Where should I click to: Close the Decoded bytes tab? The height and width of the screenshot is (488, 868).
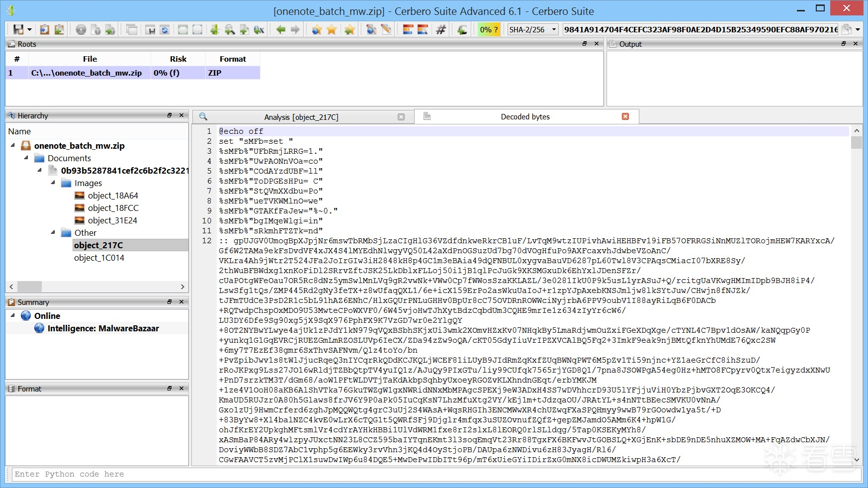(x=625, y=116)
